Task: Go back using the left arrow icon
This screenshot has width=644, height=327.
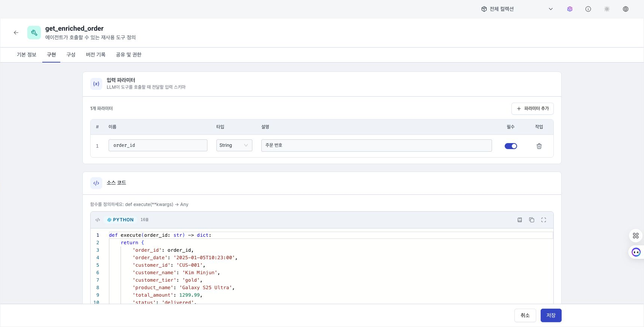Action: coord(16,33)
